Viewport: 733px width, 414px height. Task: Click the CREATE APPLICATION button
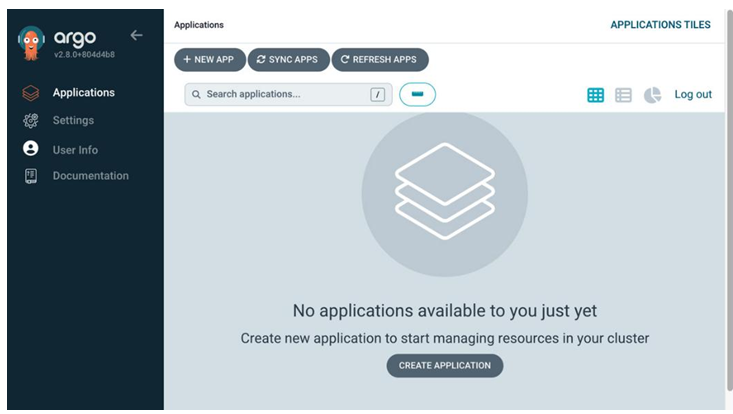445,365
